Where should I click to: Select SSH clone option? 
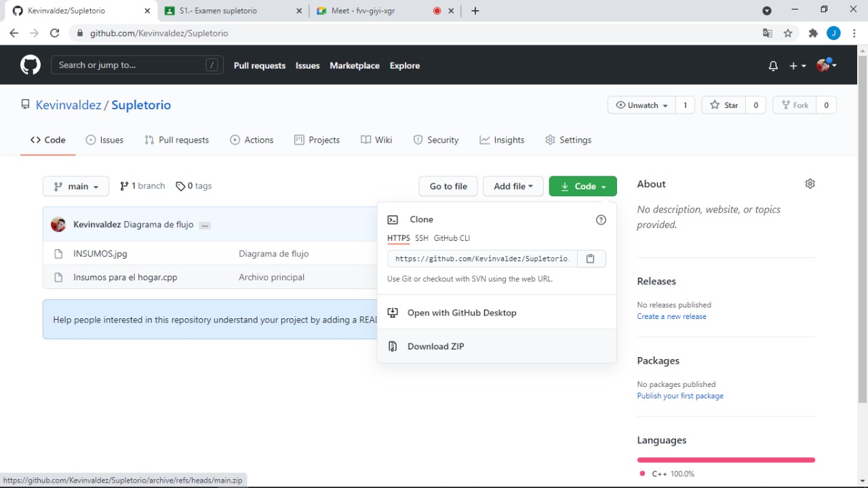(x=422, y=238)
